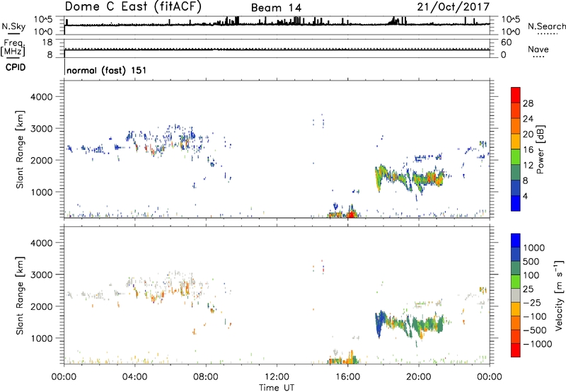This screenshot has height=392, width=566.
Task: Click the 'Power [dB]' colorbar label
Action: click(x=540, y=149)
